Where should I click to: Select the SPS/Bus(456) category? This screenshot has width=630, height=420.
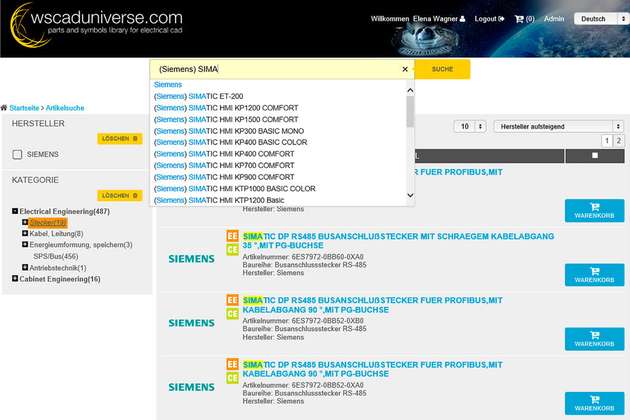pyautogui.click(x=56, y=256)
